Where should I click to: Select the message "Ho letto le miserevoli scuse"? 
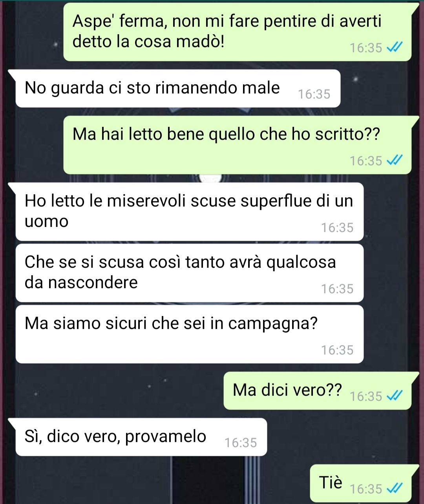coord(189,212)
